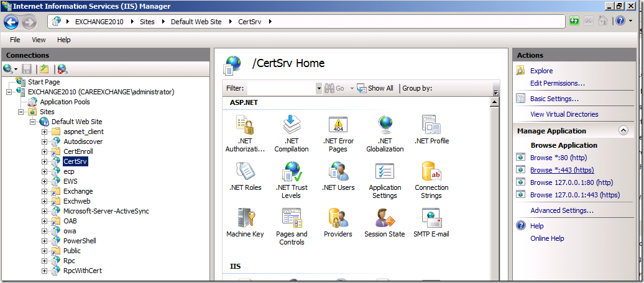This screenshot has width=644, height=283.
Task: Click Browse 127.0.0.1:443 (https) link
Action: click(575, 195)
